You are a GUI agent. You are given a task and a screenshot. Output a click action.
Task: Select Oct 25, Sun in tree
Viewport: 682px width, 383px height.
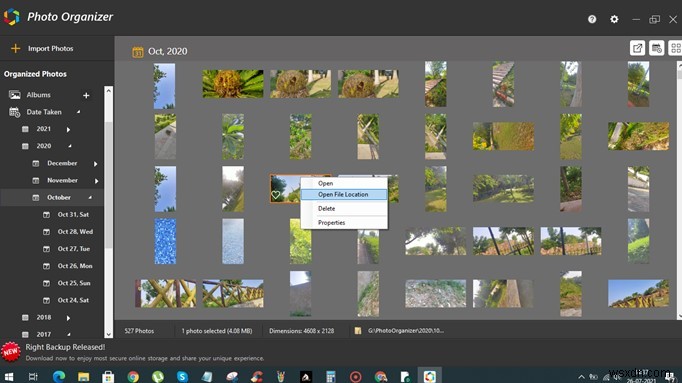pyautogui.click(x=74, y=283)
